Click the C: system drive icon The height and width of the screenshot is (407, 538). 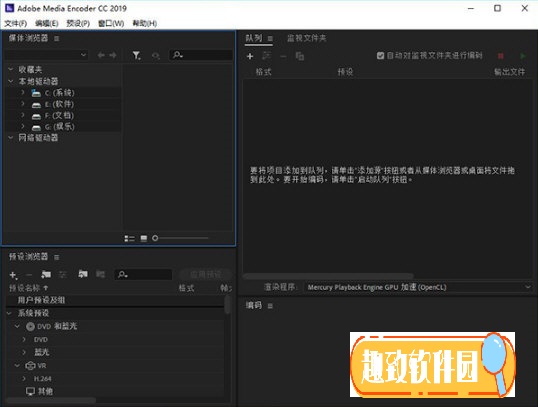pyautogui.click(x=36, y=93)
